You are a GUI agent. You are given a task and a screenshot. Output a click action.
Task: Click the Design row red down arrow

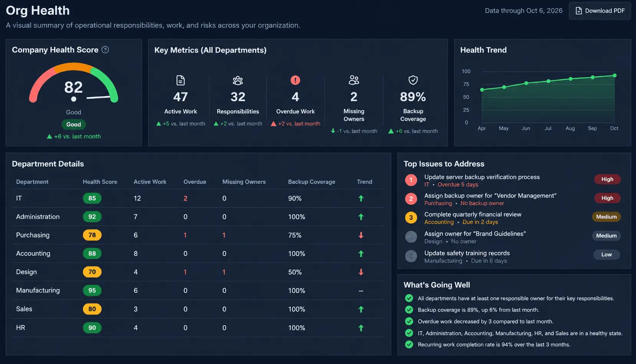361,272
